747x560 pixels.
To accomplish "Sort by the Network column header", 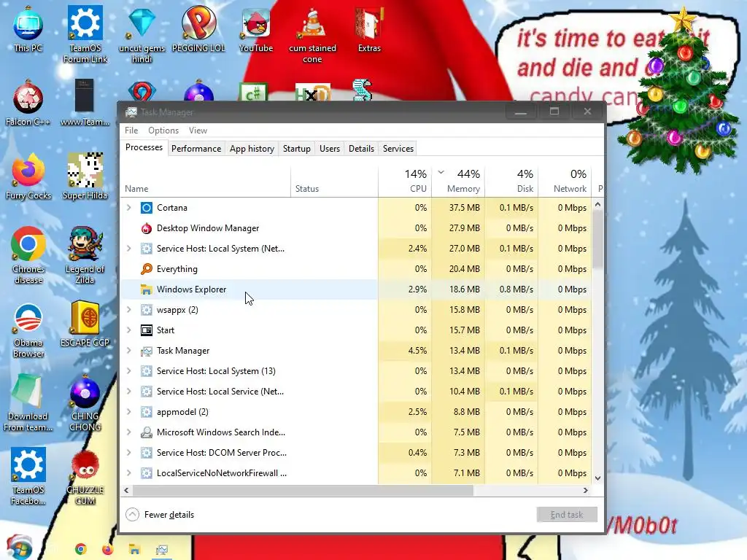I will click(565, 181).
